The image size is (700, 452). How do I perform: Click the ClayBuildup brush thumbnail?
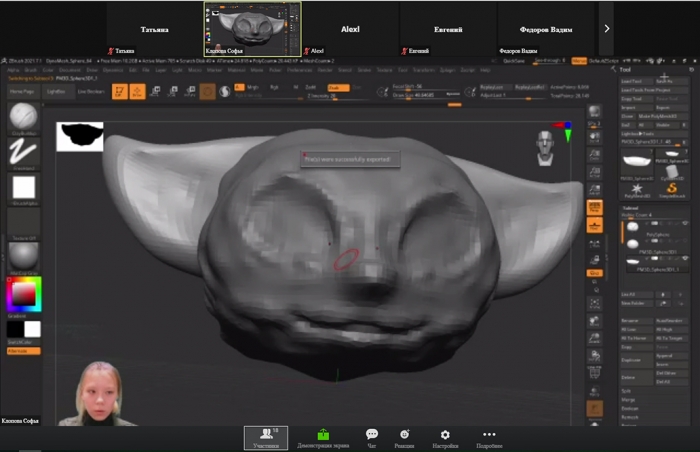point(24,116)
